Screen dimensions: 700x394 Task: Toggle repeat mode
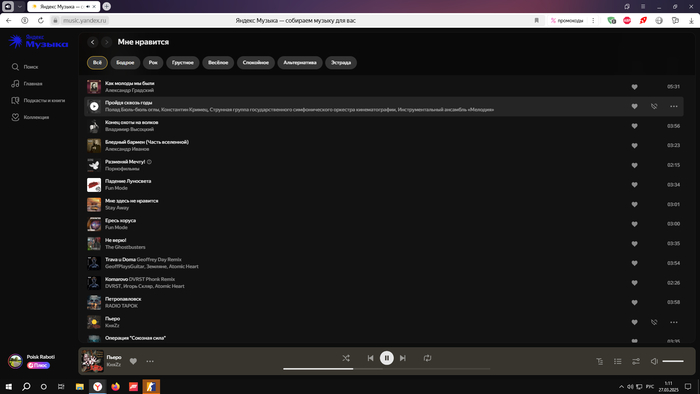(x=427, y=358)
